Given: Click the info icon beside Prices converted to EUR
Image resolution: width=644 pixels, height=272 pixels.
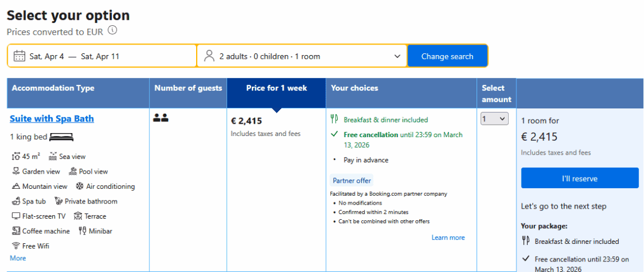Looking at the screenshot, I should pos(112,30).
